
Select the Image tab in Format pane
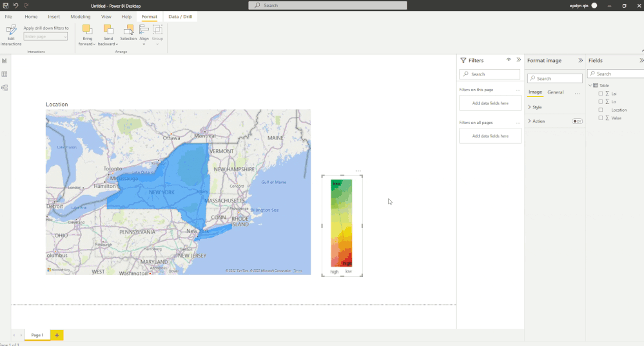[x=535, y=92]
